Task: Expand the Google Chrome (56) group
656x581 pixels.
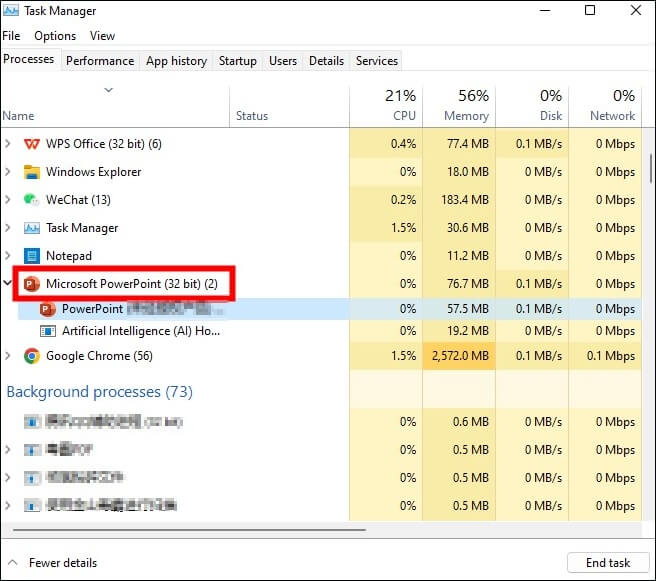Action: pyautogui.click(x=8, y=356)
